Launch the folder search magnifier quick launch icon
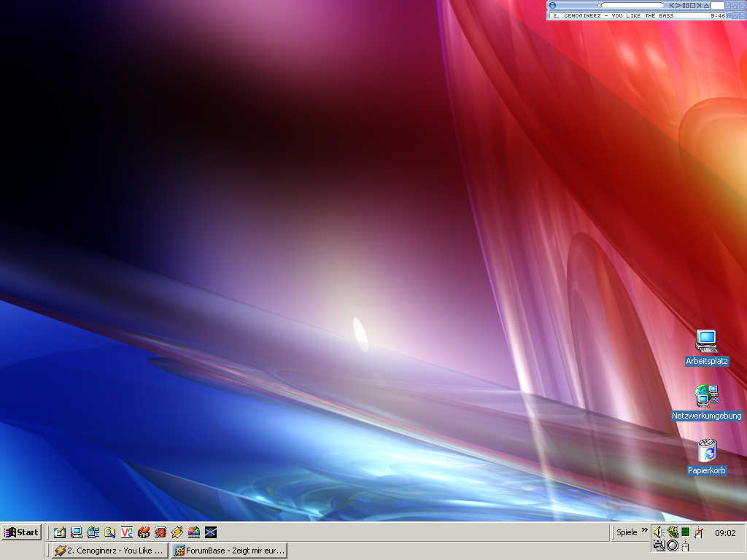 click(110, 532)
